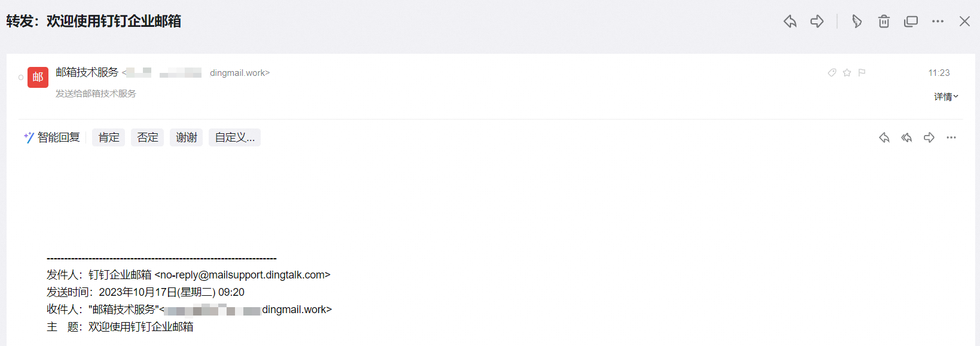The image size is (980, 346).
Task: Delete this email with the trash icon
Action: (x=884, y=22)
